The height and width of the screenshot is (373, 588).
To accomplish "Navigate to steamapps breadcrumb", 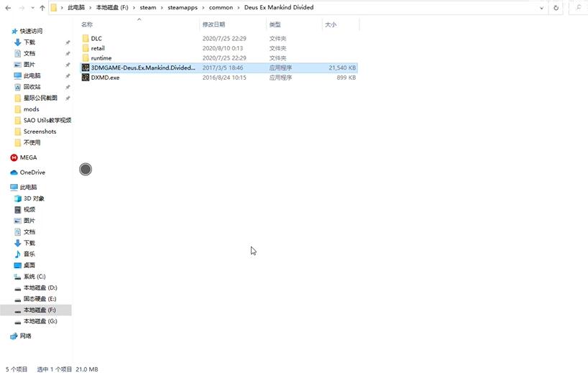I will 183,7.
